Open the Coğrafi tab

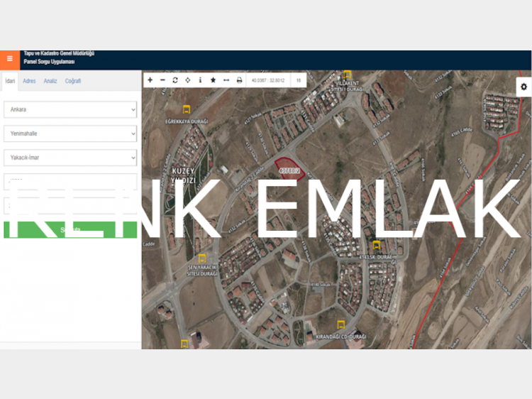[x=73, y=81]
